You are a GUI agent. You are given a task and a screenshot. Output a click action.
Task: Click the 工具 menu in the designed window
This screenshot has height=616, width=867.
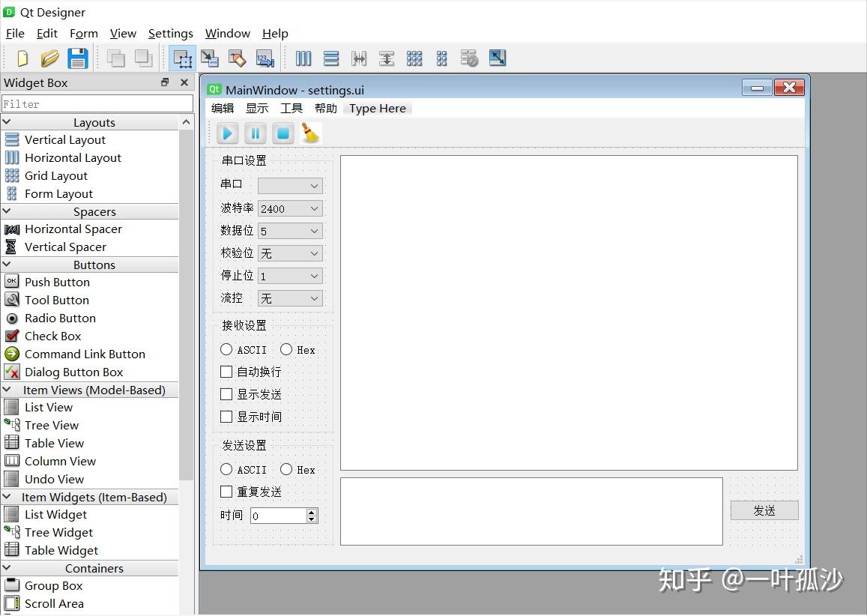pyautogui.click(x=291, y=108)
